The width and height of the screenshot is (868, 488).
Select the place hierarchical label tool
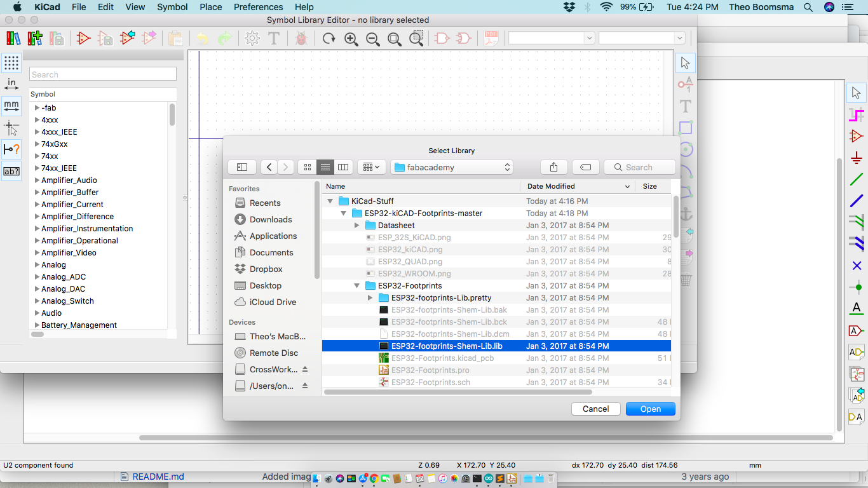(x=857, y=352)
